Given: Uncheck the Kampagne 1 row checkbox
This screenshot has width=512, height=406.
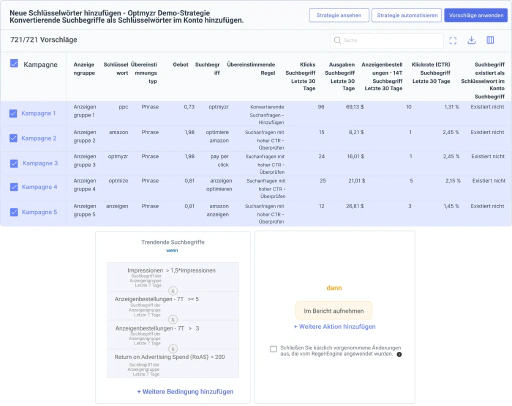Looking at the screenshot, I should (13, 113).
